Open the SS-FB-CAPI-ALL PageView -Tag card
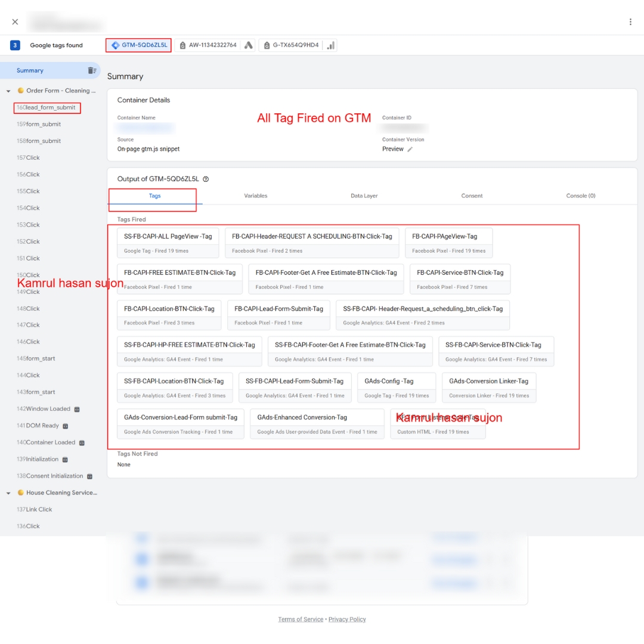This screenshot has height=644, width=644. coord(168,243)
